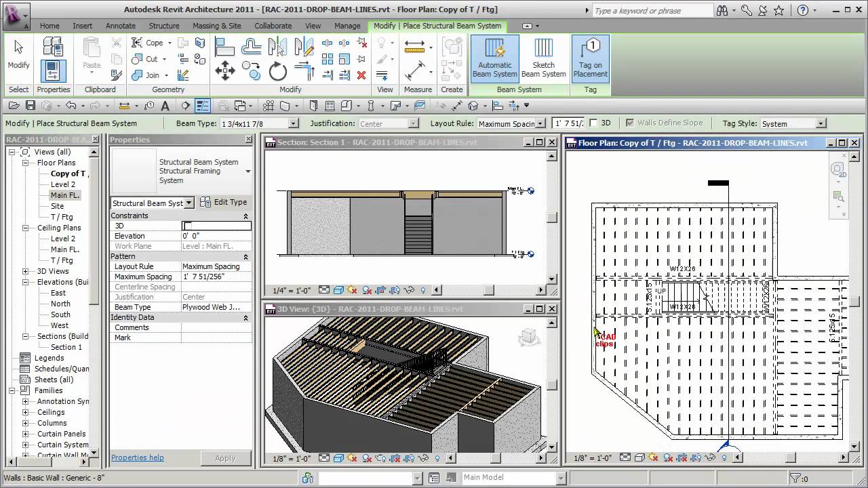Screen dimensions: 868x488
Task: Click the Copy tool in the Modify panel
Action: coord(252,70)
